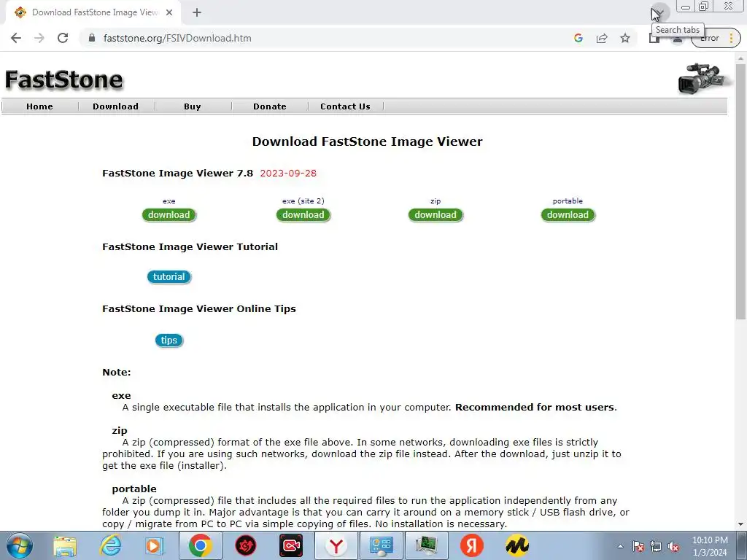Image resolution: width=747 pixels, height=560 pixels.
Task: Click the address bar URL field
Action: pyautogui.click(x=329, y=38)
